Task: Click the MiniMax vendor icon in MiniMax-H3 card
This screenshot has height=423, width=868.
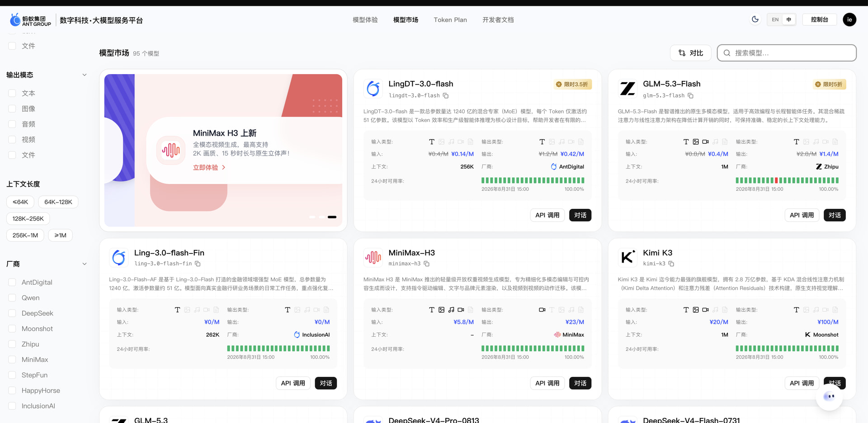Action: pyautogui.click(x=557, y=335)
